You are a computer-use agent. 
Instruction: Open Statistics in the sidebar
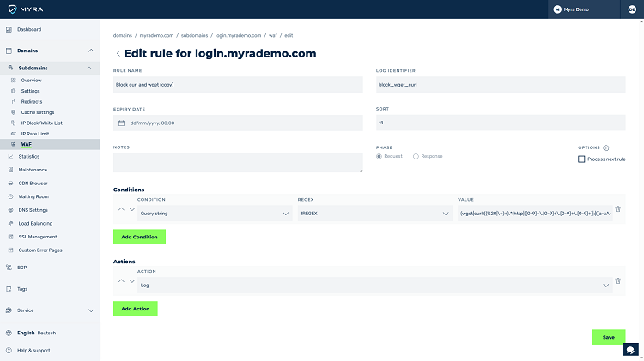[x=28, y=156]
